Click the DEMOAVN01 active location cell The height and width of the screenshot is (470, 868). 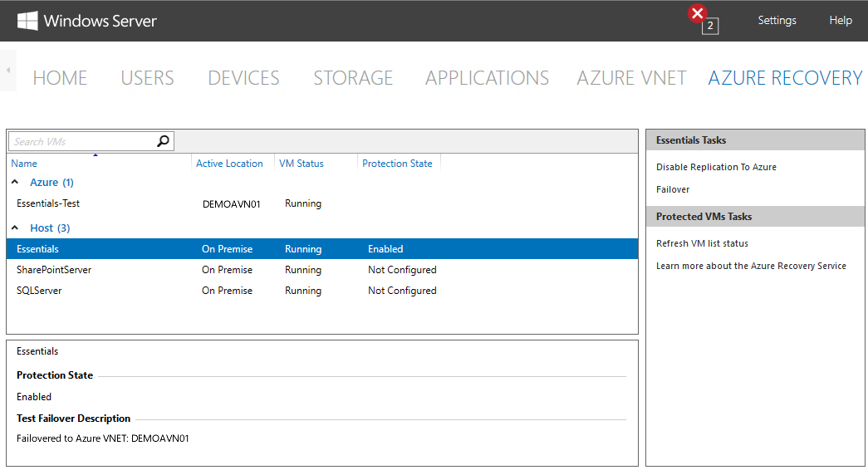coord(232,204)
